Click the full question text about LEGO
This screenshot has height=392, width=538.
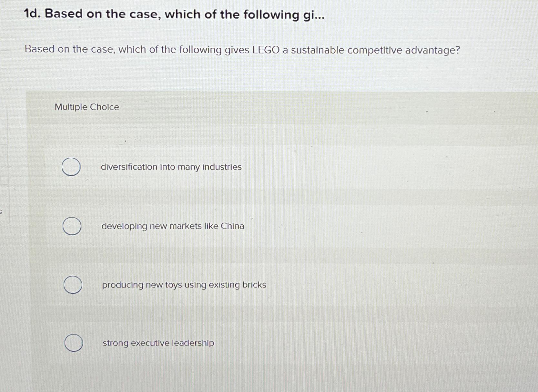pyautogui.click(x=242, y=49)
